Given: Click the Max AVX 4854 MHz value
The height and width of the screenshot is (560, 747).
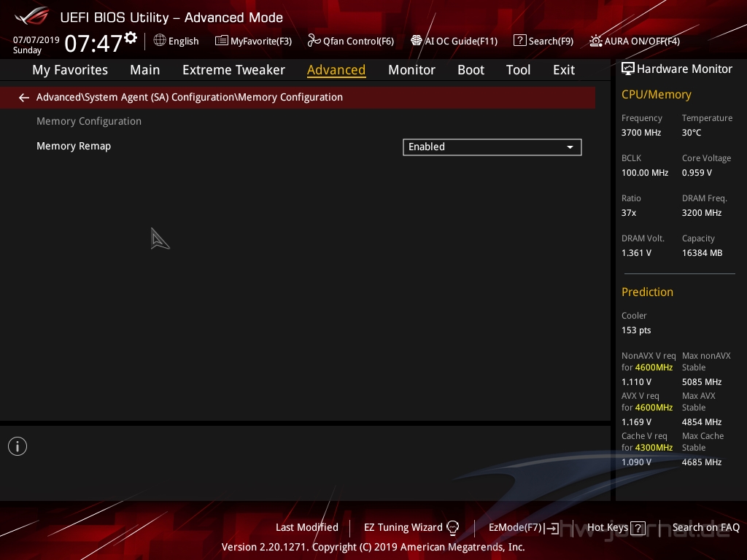Looking at the screenshot, I should [701, 422].
